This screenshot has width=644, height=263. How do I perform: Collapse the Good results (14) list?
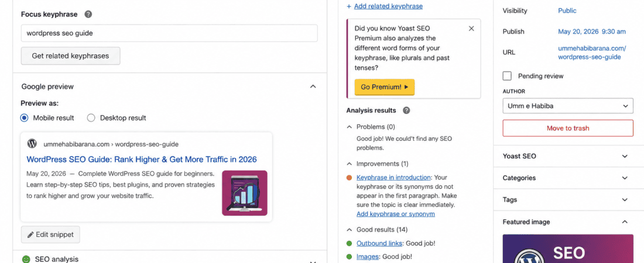pyautogui.click(x=349, y=229)
